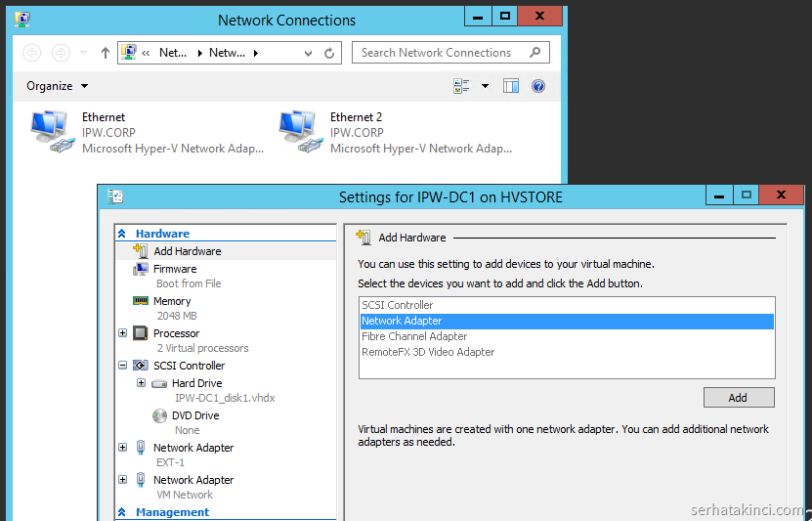This screenshot has width=812, height=521.
Task: Expand the Hard Drive node
Action: click(x=141, y=383)
